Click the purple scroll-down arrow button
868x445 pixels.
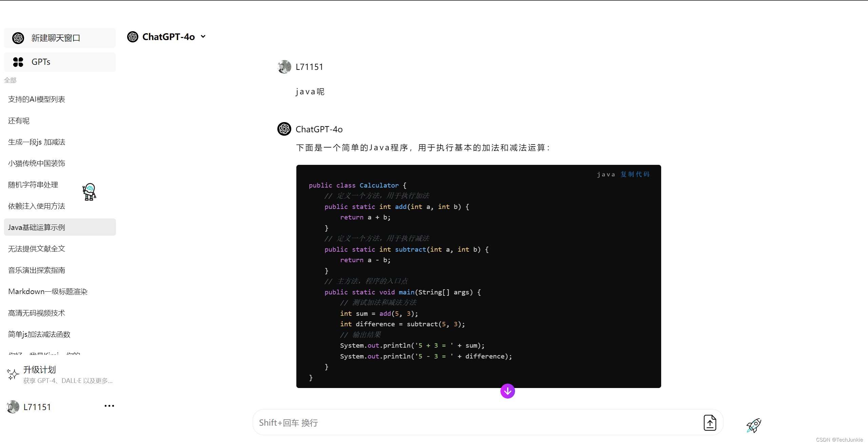tap(508, 391)
